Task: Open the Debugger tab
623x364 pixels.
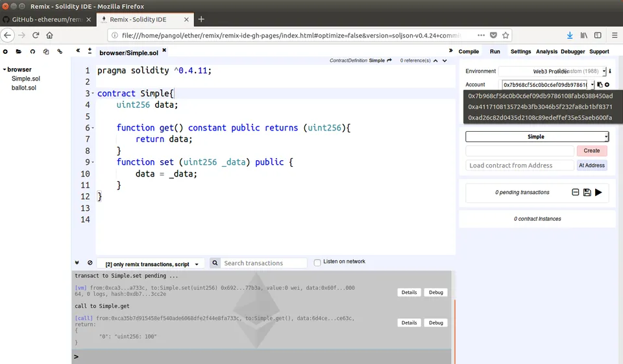Action: tap(573, 52)
